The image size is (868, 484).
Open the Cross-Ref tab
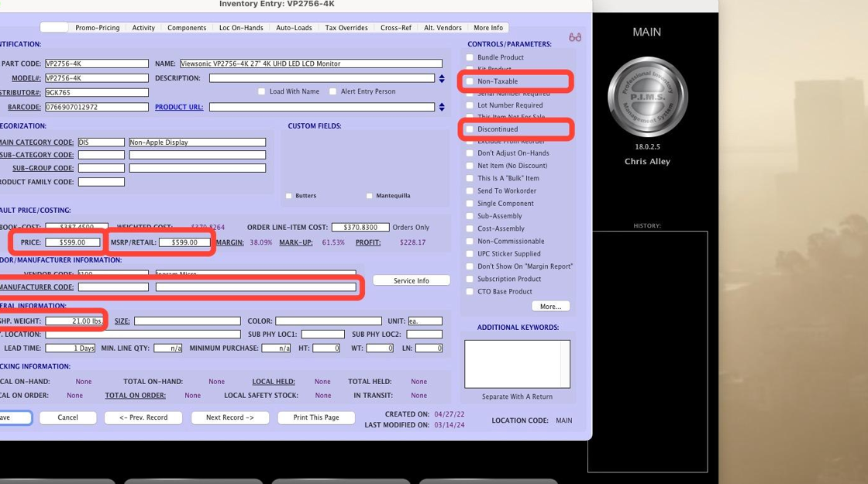pos(396,28)
